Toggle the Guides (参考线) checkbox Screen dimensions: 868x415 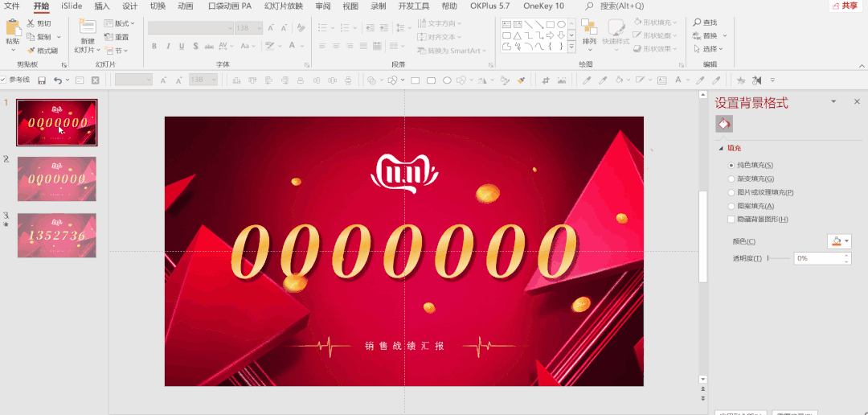pos(2,80)
